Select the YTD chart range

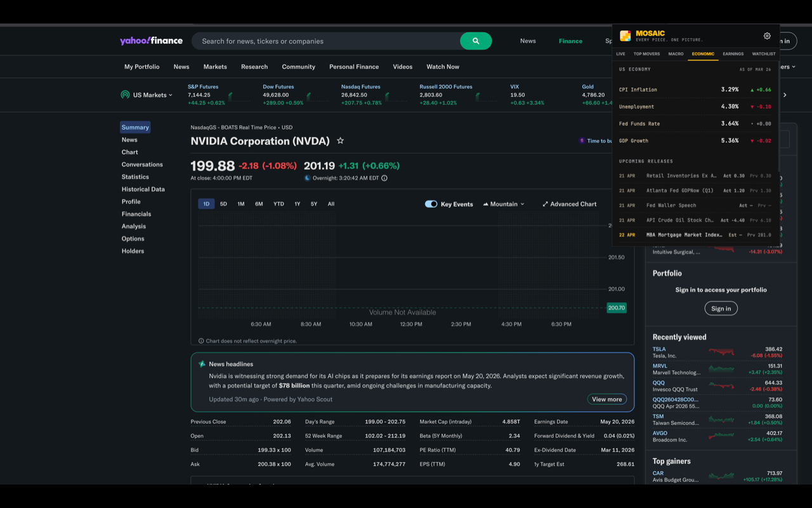pos(278,204)
